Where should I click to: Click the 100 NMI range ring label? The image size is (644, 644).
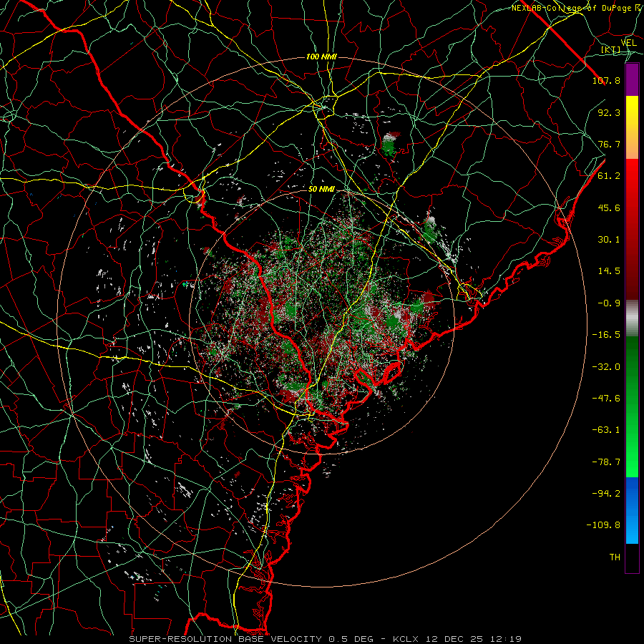pyautogui.click(x=321, y=57)
